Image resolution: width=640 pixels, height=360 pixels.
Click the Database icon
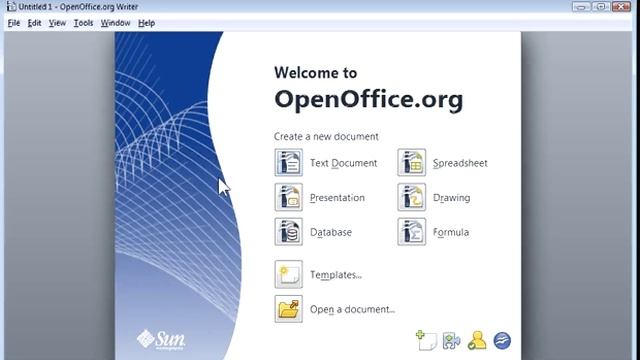(289, 231)
